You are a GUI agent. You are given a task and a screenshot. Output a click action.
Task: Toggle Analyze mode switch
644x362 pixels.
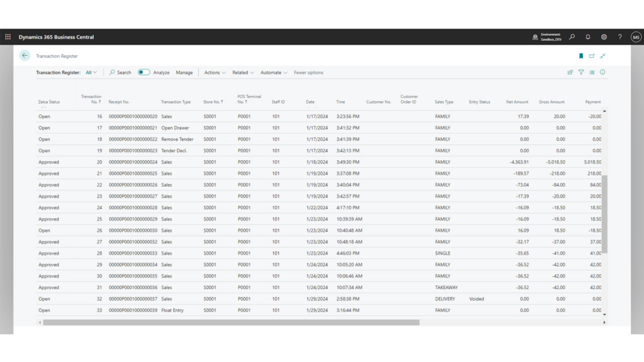coord(143,72)
